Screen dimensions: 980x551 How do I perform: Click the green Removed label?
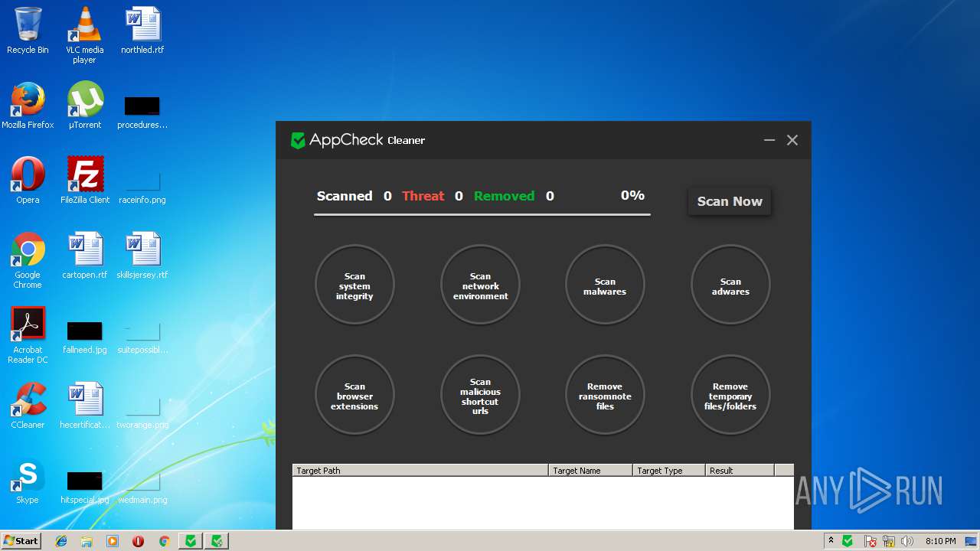pyautogui.click(x=504, y=196)
